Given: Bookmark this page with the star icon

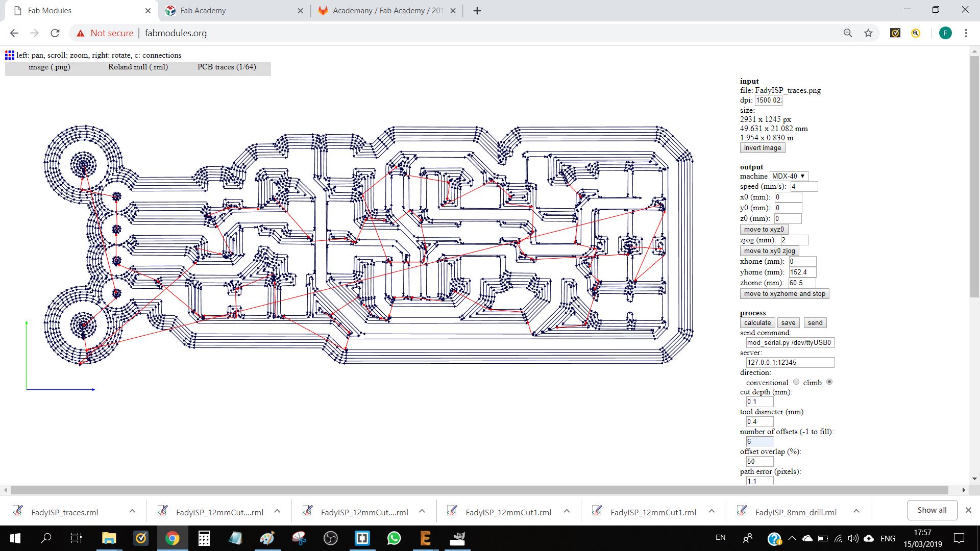Looking at the screenshot, I should (868, 33).
